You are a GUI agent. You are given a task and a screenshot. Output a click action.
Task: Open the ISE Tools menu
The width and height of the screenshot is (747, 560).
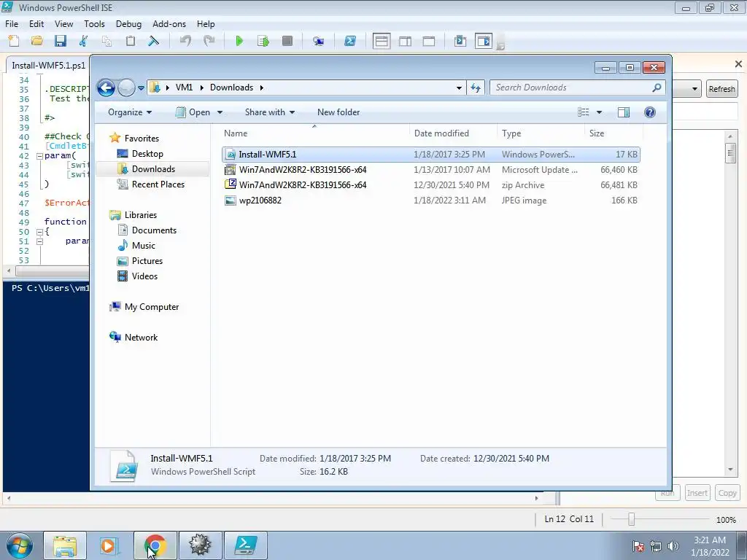94,24
